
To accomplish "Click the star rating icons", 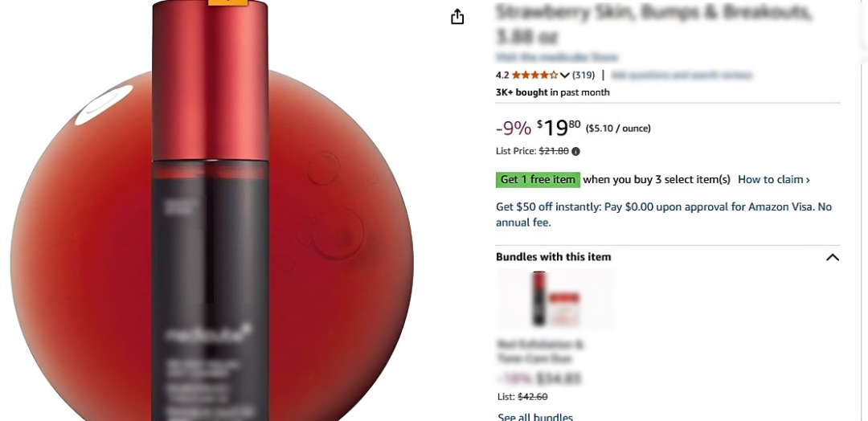I will tap(534, 75).
